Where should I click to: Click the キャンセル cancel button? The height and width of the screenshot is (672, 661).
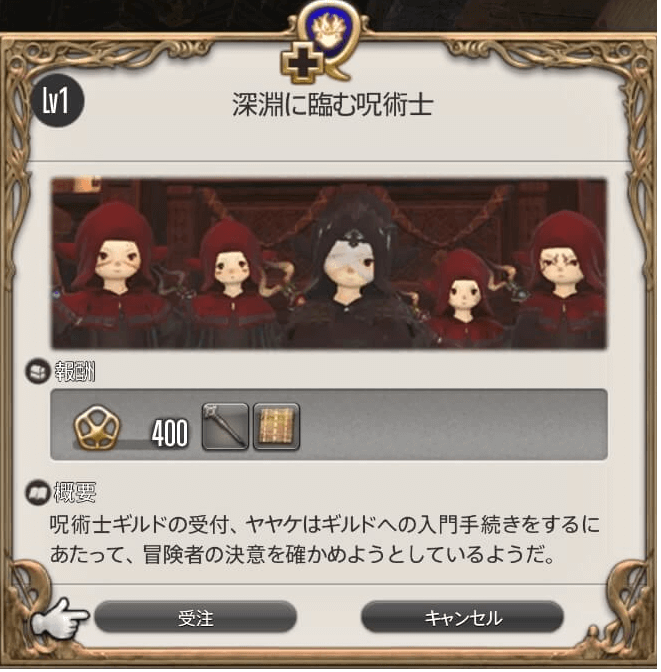pyautogui.click(x=462, y=618)
